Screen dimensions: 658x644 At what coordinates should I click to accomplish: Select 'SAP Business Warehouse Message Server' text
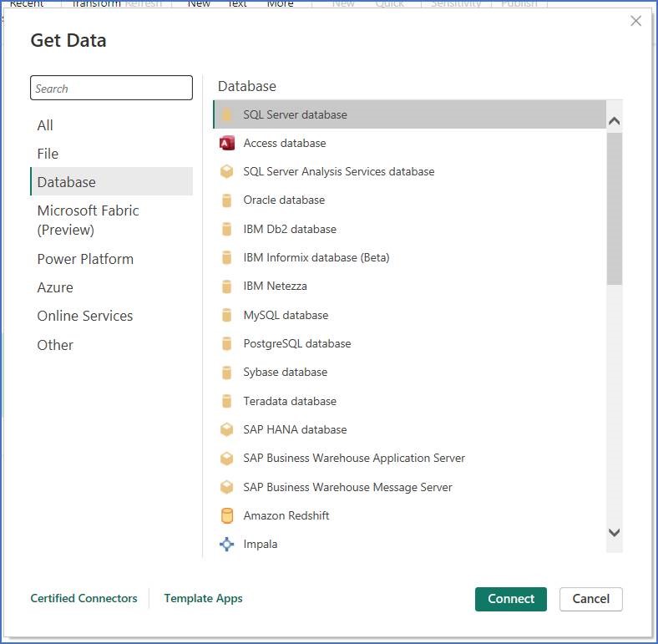pyautogui.click(x=348, y=488)
